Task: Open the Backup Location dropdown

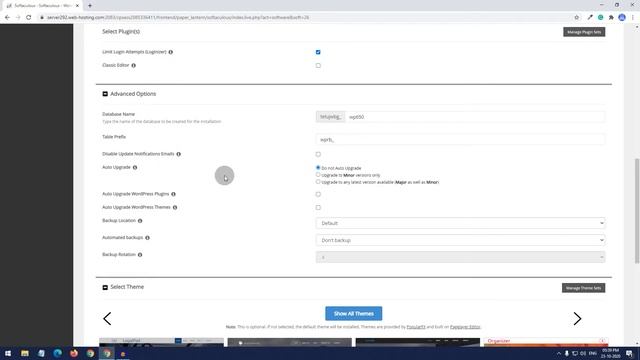Action: (x=460, y=223)
